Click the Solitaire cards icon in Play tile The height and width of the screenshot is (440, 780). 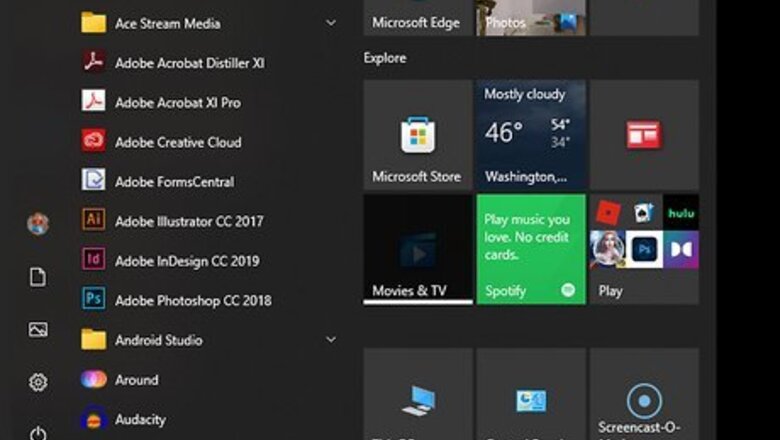[644, 213]
